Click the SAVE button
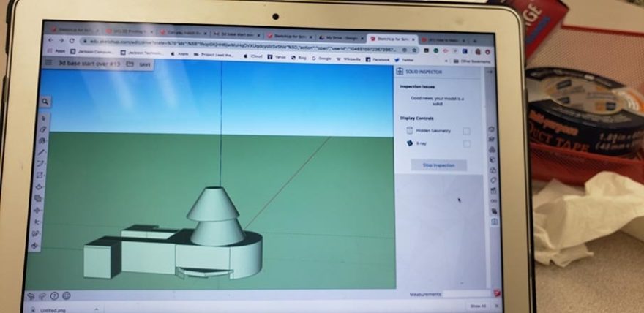 [x=145, y=64]
